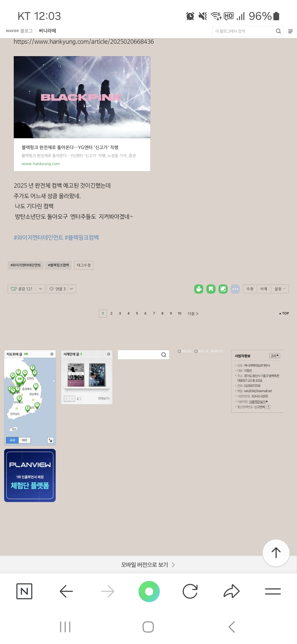Tap the map widget settings gear
Viewport: 297px width, 644px height.
click(52, 354)
